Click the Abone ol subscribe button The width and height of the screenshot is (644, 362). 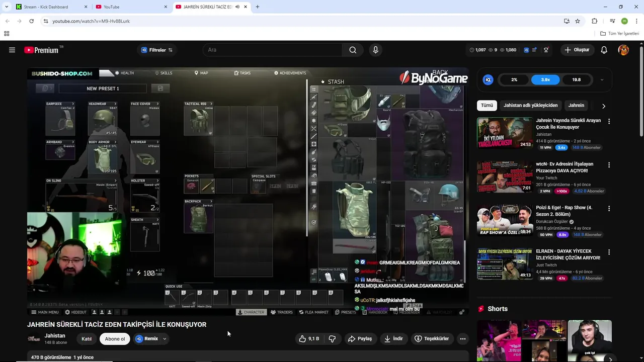[115, 339]
